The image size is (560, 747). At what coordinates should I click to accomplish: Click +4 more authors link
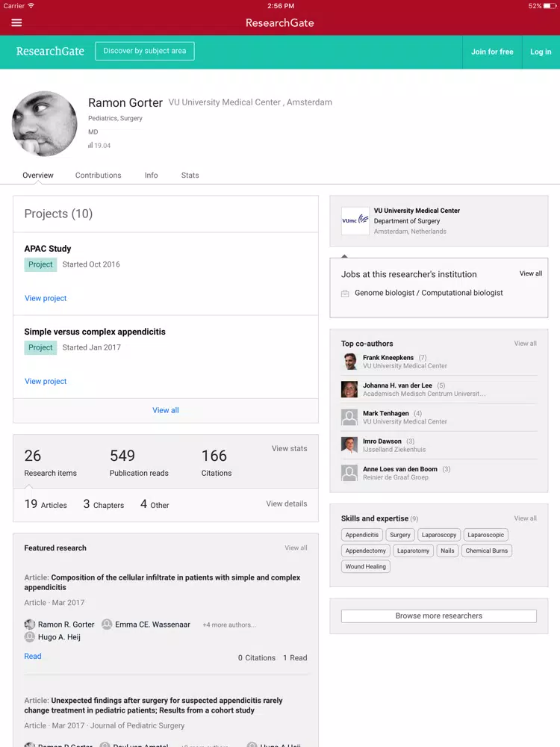(229, 624)
